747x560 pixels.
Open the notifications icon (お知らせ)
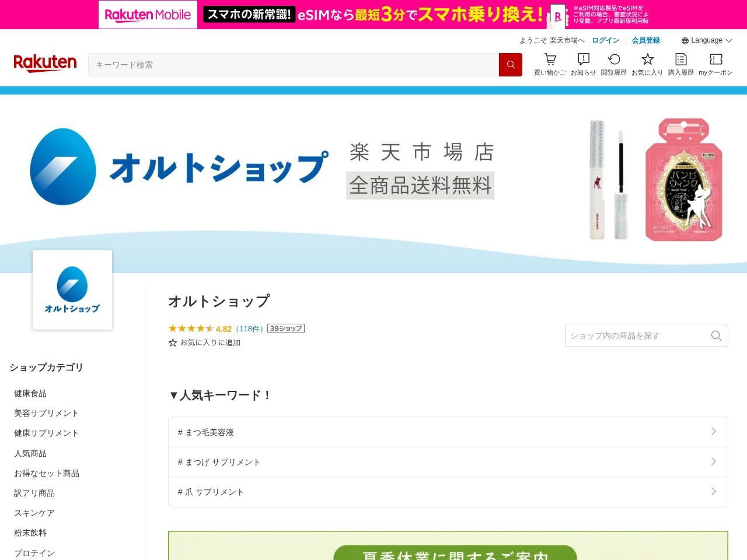(583, 60)
